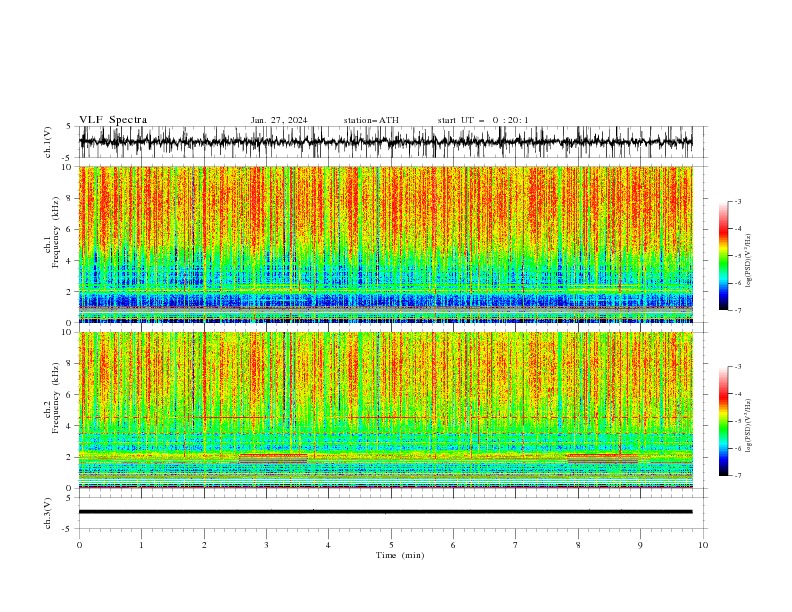Click the 7 tick label on the Time axis
792x612 pixels.
point(516,545)
